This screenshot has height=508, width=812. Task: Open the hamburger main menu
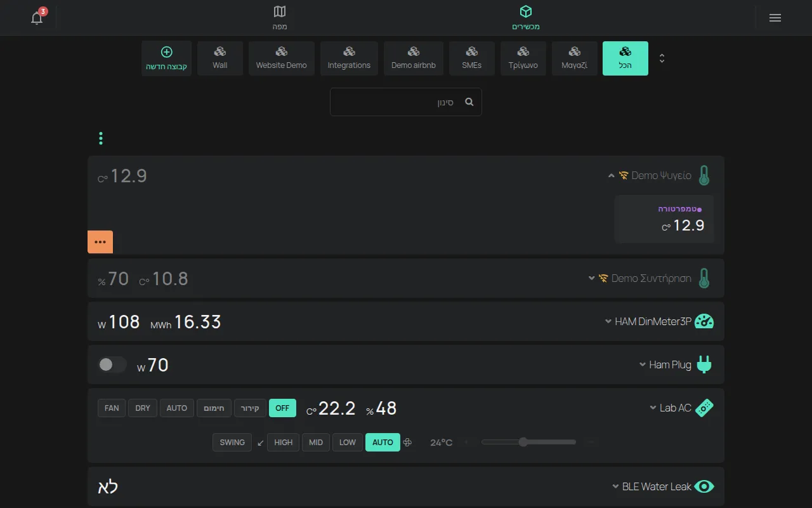point(775,18)
